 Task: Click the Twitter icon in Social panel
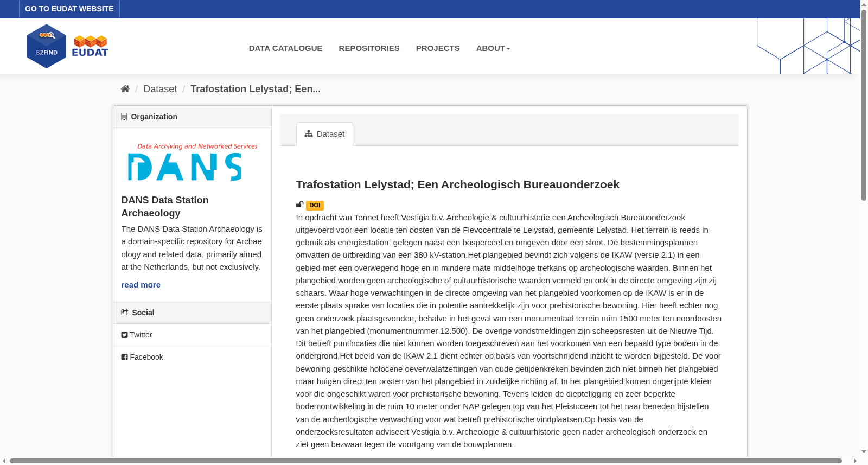coord(124,335)
